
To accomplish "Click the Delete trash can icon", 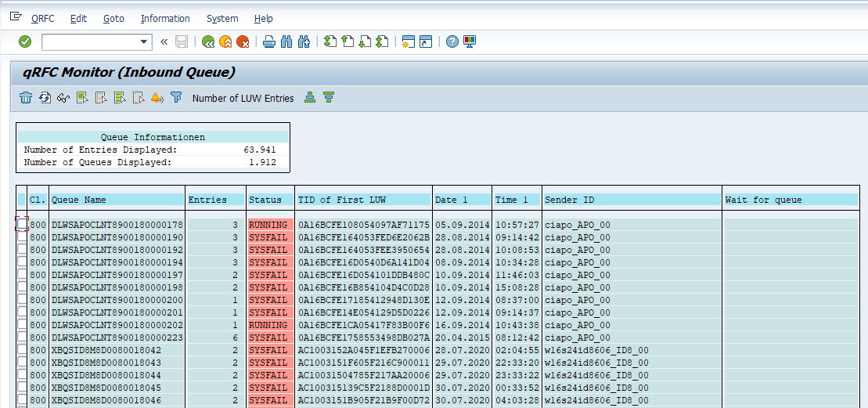I will (26, 98).
